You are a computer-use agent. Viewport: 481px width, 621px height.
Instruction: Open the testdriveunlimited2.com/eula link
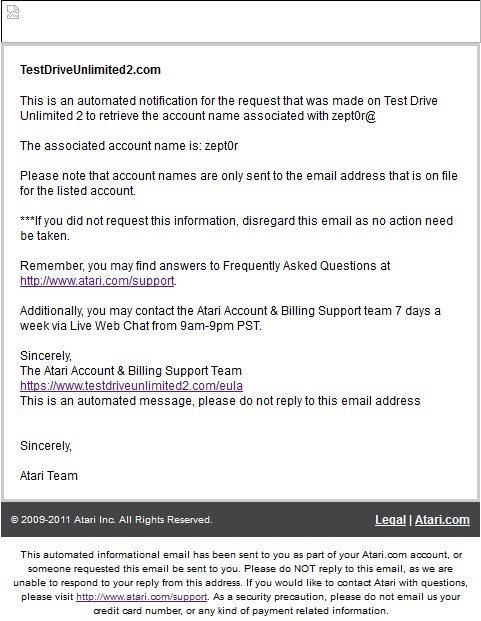pyautogui.click(x=131, y=386)
